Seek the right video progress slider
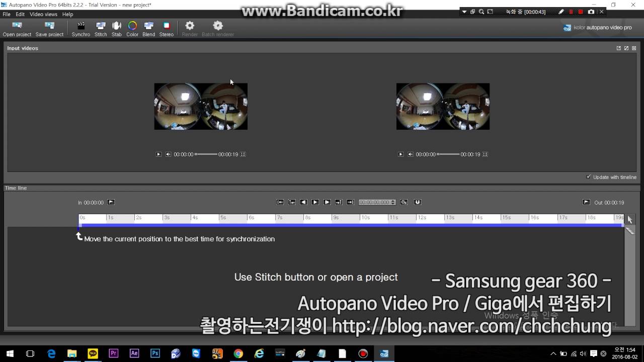This screenshot has width=644, height=362. pyautogui.click(x=448, y=154)
